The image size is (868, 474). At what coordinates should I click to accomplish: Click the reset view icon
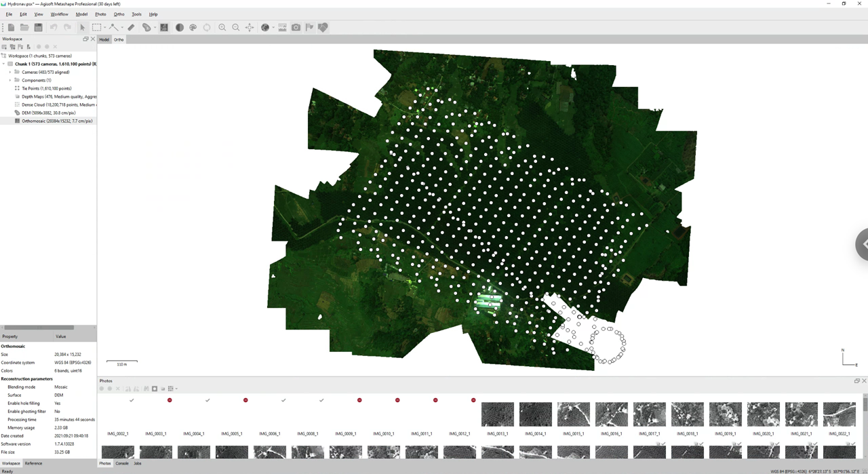[x=250, y=28]
